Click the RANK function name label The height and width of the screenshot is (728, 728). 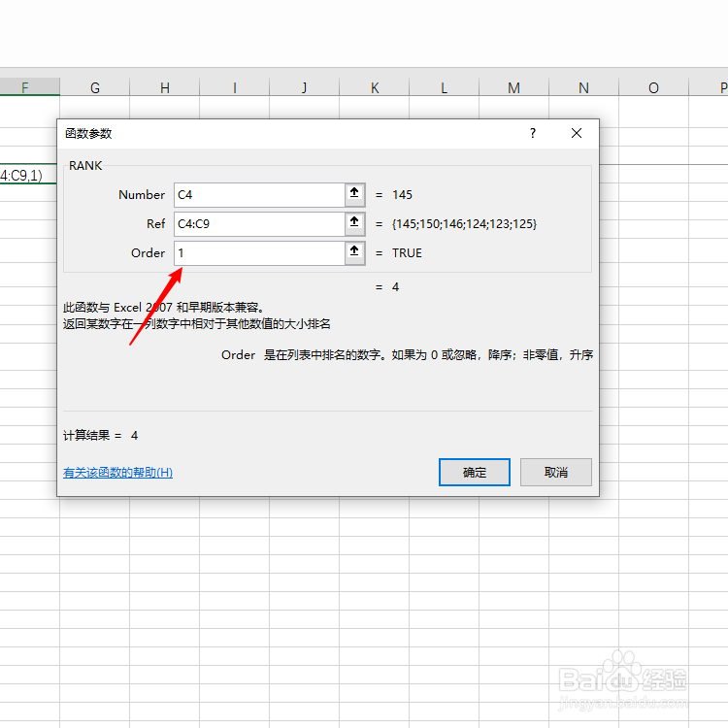point(85,166)
